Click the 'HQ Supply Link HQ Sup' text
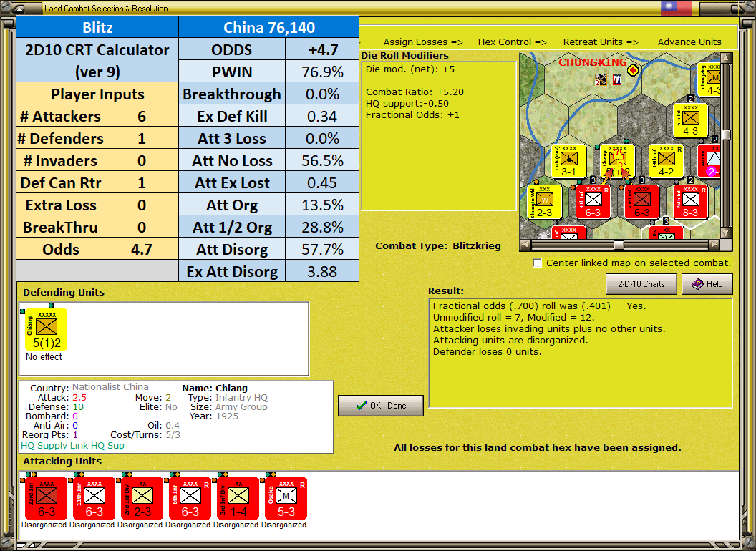Viewport: 756px width, 551px height. coord(72,445)
